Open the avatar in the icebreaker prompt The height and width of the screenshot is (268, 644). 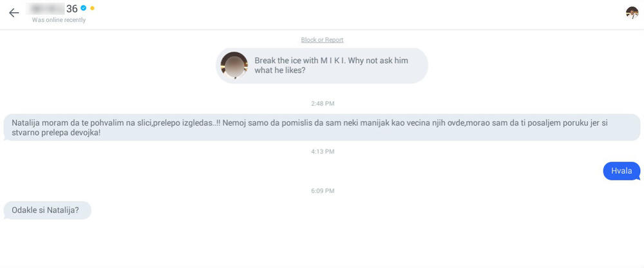click(234, 65)
